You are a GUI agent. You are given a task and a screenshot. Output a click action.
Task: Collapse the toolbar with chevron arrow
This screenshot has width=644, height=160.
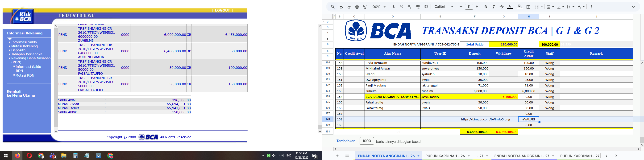pyautogui.click(x=633, y=7)
